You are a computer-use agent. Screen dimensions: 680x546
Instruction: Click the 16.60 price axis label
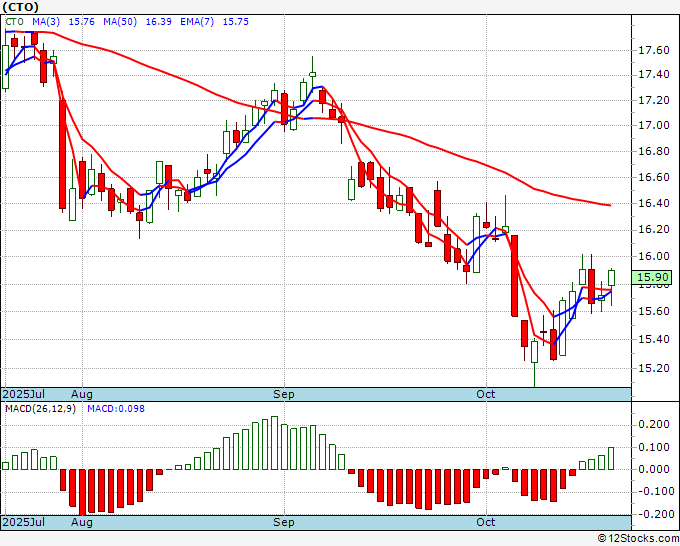[x=654, y=177]
